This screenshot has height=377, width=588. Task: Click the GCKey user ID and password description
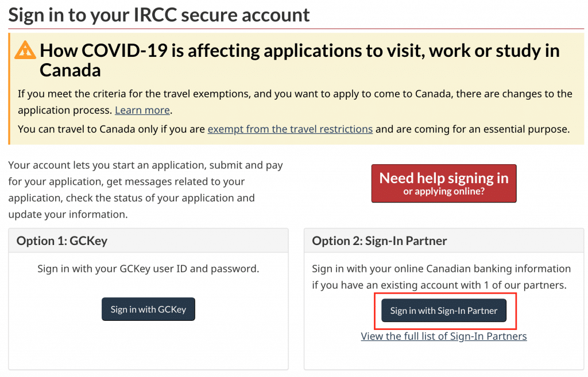click(148, 269)
